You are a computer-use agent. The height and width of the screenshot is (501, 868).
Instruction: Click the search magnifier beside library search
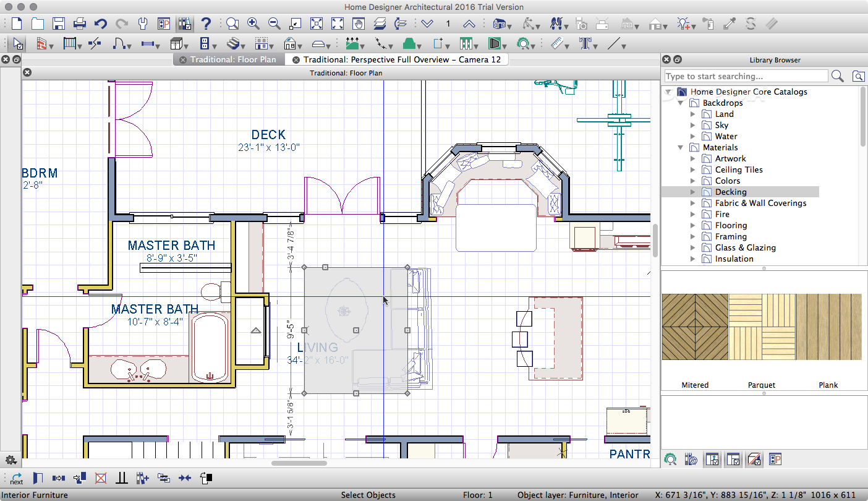point(837,76)
